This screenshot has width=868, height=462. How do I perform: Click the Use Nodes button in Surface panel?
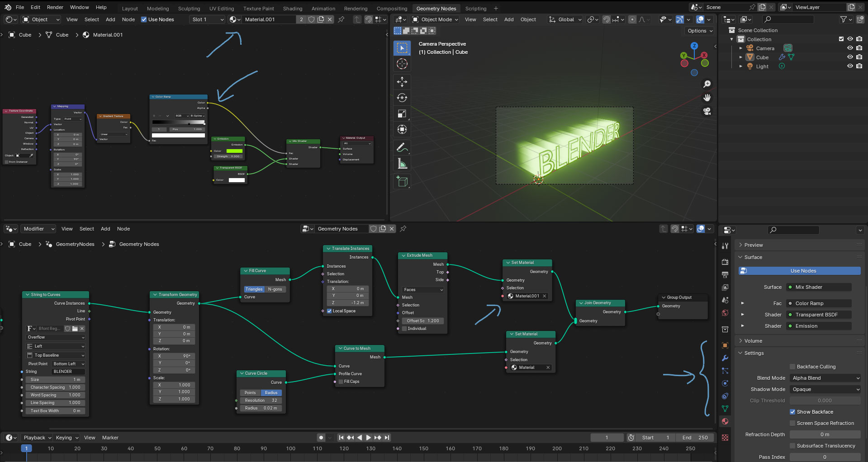(800, 271)
